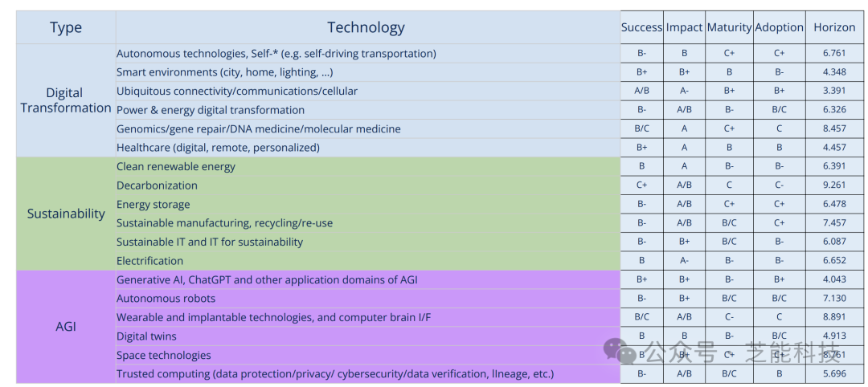
Task: Select the "Autonomous robots" technology entry
Action: tap(166, 299)
